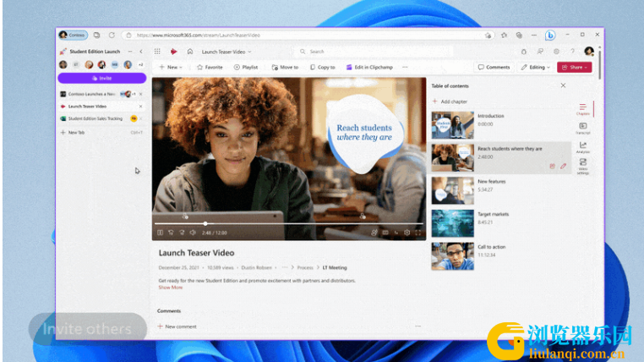Select the Chapters side panel tab

[582, 109]
